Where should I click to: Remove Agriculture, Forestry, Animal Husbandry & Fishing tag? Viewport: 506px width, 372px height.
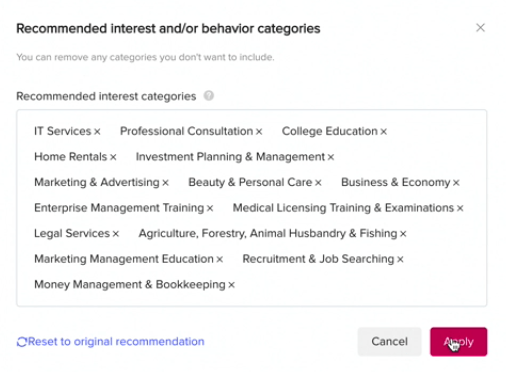coord(403,234)
